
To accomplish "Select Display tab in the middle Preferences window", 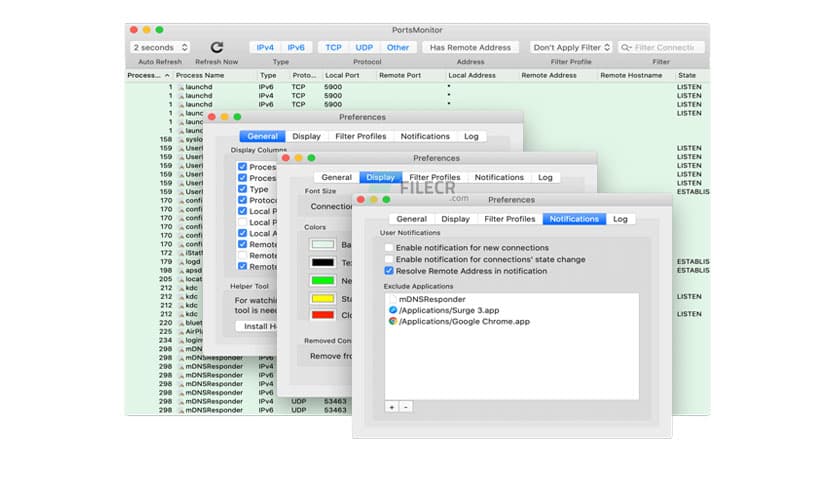I will pos(381,177).
